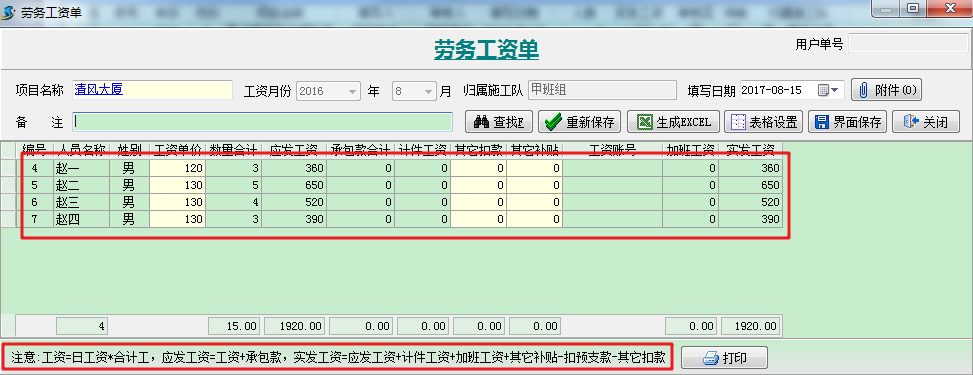Click 加班工资 cell in 赵二's row
Image resolution: width=973 pixels, height=375 pixels.
click(x=690, y=185)
